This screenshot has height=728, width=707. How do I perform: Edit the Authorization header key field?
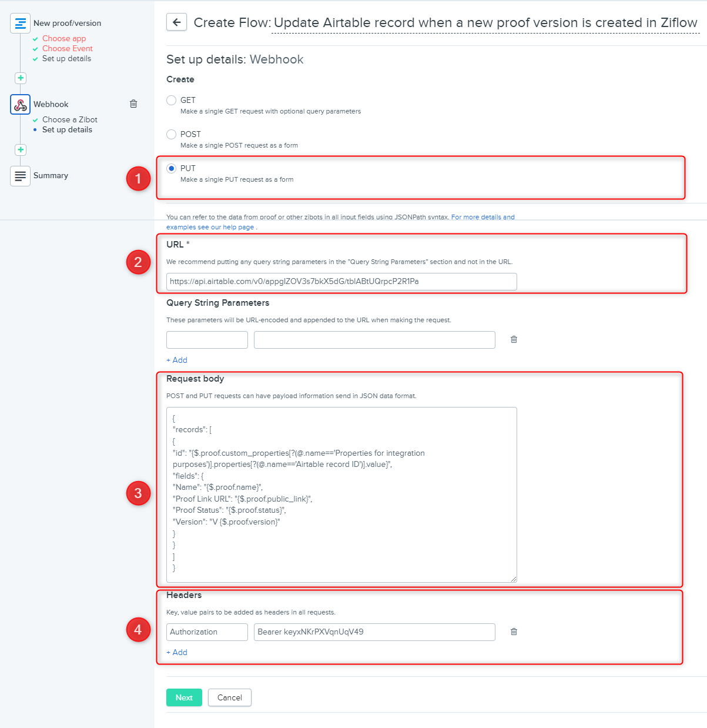click(207, 632)
